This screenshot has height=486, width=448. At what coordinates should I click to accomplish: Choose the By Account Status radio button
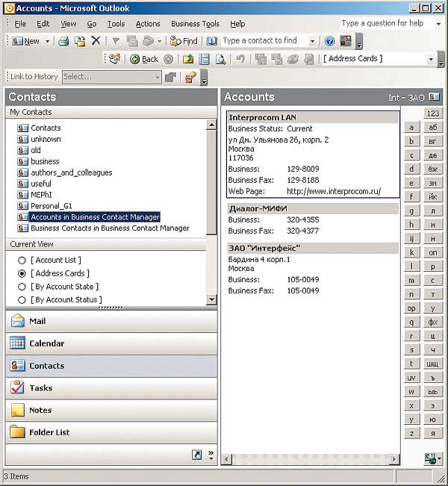point(22,299)
